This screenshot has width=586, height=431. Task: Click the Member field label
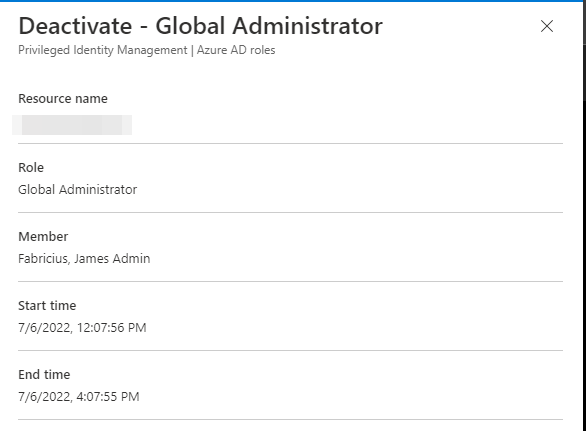(43, 237)
